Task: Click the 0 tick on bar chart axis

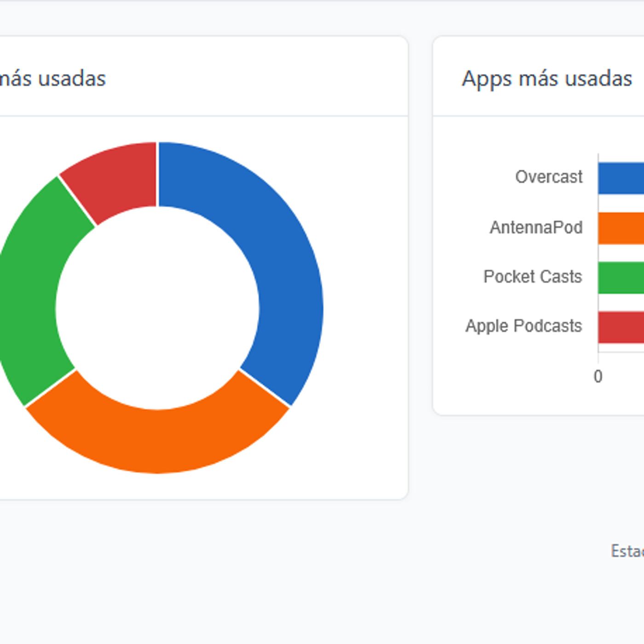Action: (598, 376)
